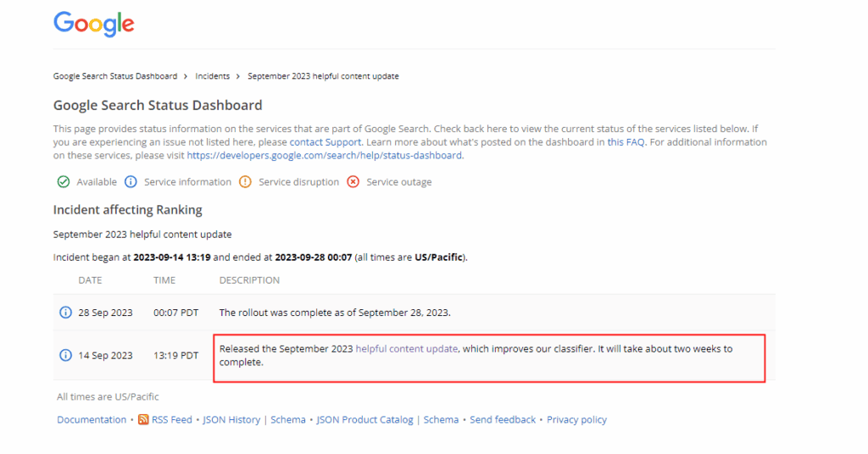Click Send feedback link

pyautogui.click(x=503, y=420)
